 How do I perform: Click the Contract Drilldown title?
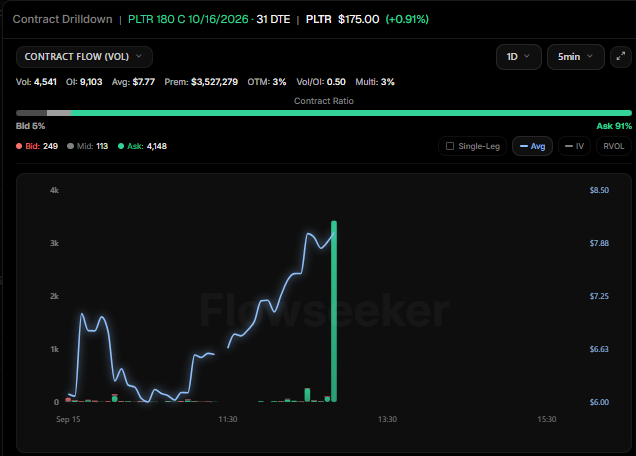point(62,19)
